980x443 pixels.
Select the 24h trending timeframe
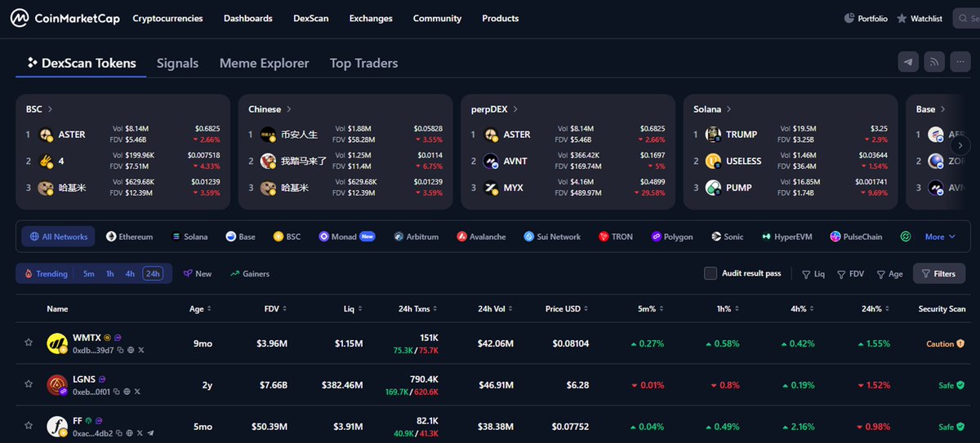click(153, 274)
